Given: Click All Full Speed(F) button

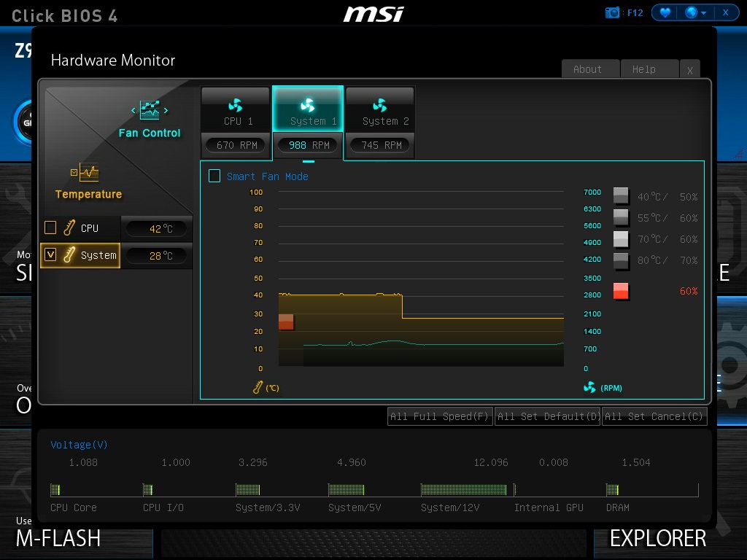Looking at the screenshot, I should click(440, 416).
